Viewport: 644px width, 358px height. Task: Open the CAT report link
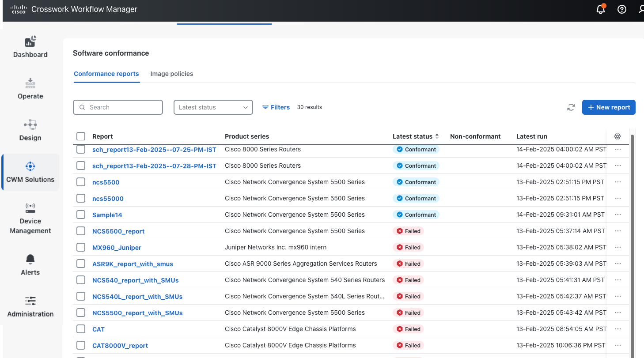(98, 329)
